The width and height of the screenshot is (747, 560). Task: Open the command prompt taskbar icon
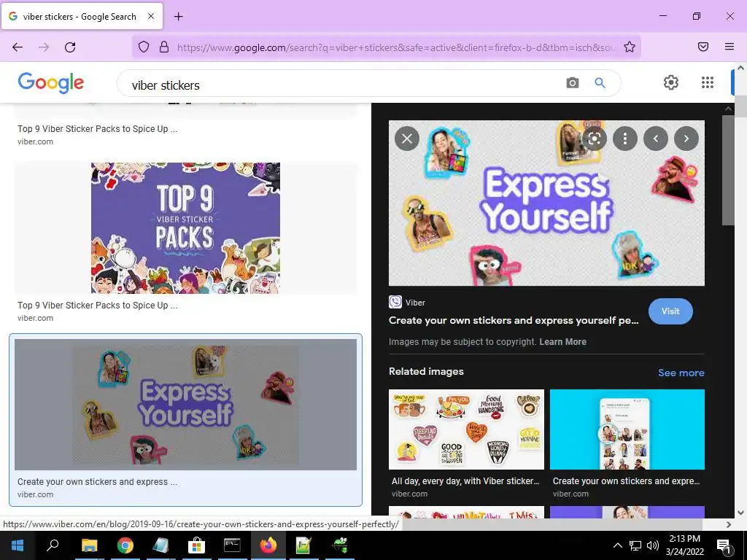tap(232, 545)
